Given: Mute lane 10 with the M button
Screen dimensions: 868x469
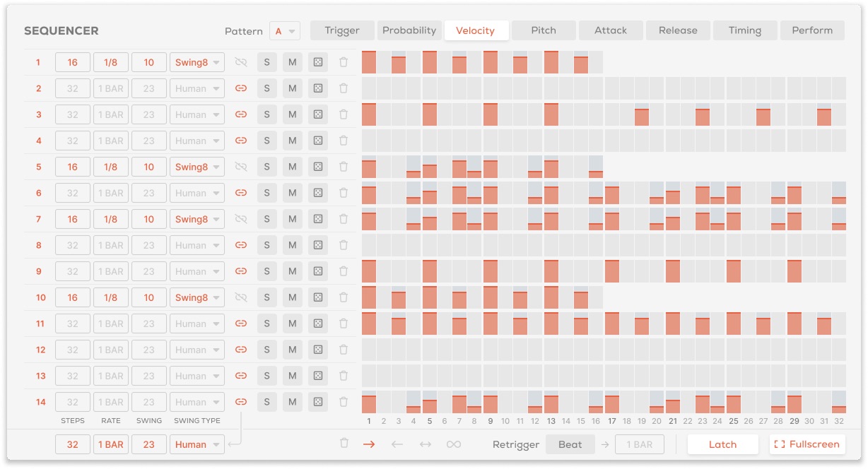Looking at the screenshot, I should coord(293,297).
